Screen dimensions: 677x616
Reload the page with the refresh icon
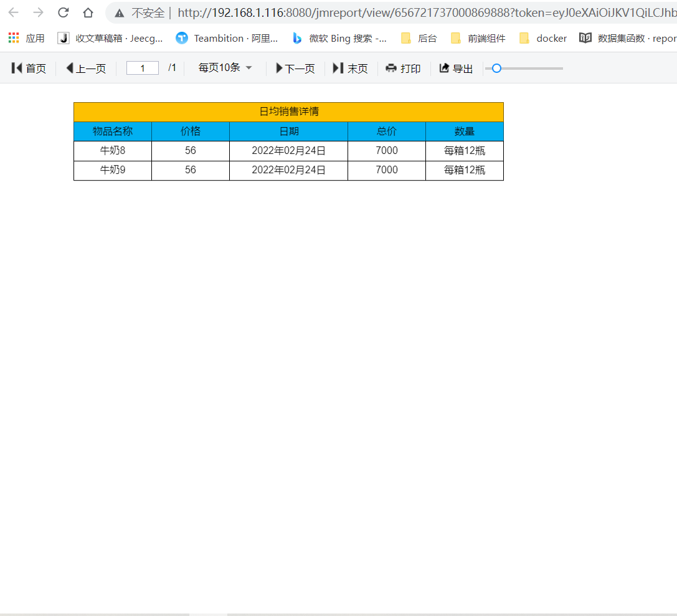coord(64,12)
